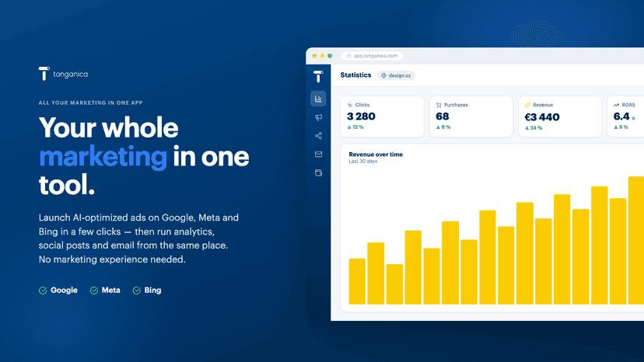
Task: Click the 'Last 30 days' subtitle
Action: (363, 162)
